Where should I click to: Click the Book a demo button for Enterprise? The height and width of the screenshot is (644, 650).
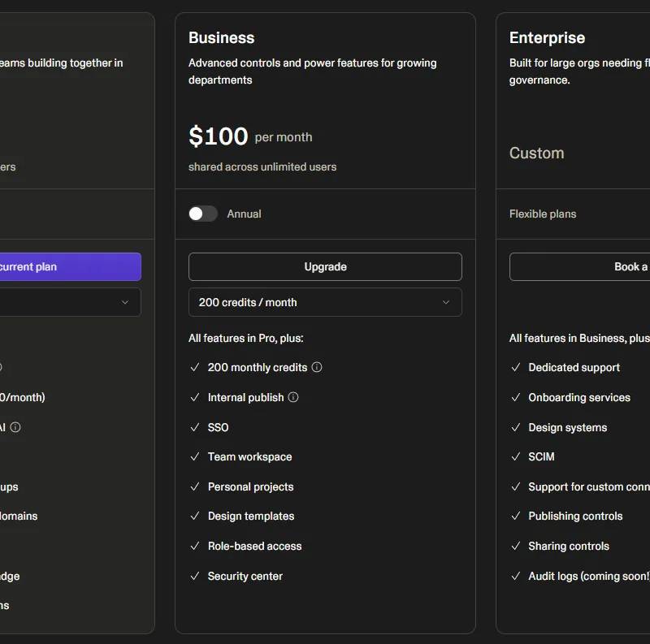[x=579, y=267]
